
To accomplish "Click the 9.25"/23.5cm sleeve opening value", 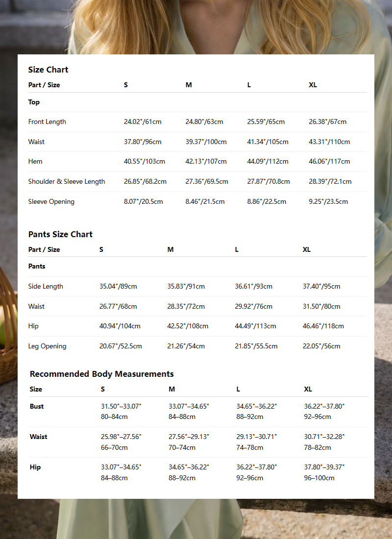I will [x=328, y=201].
